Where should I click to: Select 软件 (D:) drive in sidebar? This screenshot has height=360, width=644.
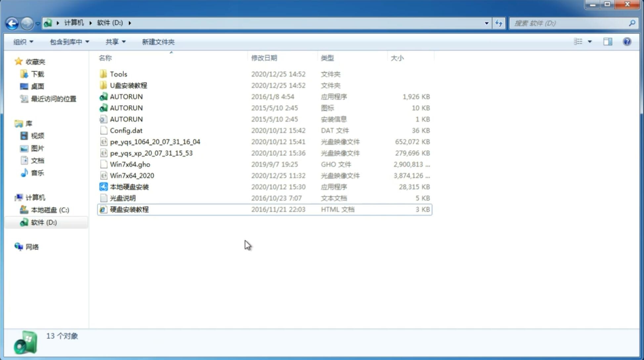point(44,222)
